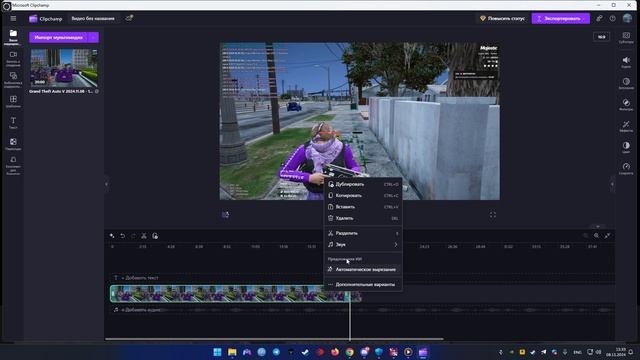Open Audio properties in right sidebar
Screen dimensions: 640x360
626,62
